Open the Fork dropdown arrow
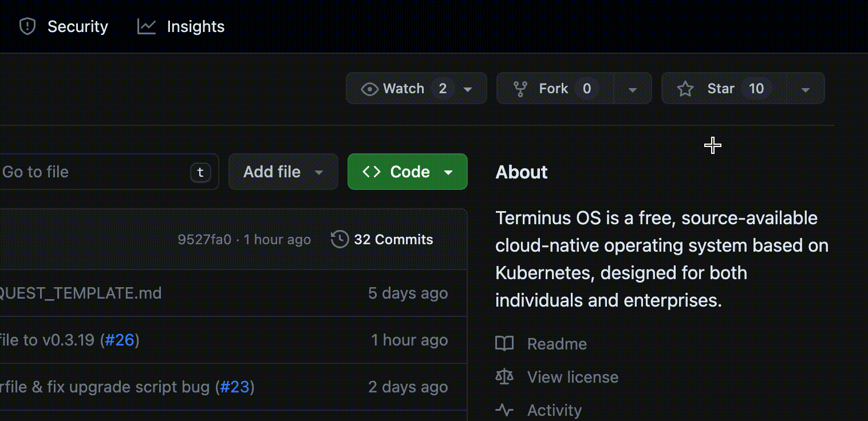Image resolution: width=868 pixels, height=421 pixels. (633, 89)
